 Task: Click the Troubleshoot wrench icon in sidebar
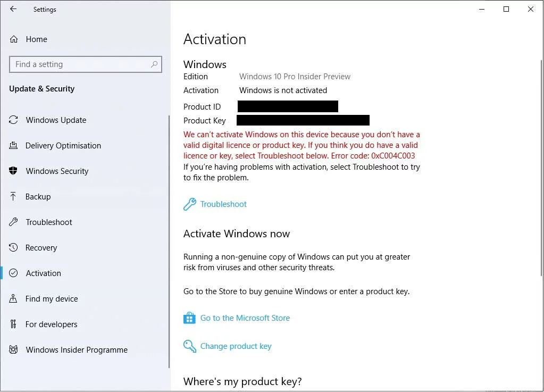(x=13, y=222)
